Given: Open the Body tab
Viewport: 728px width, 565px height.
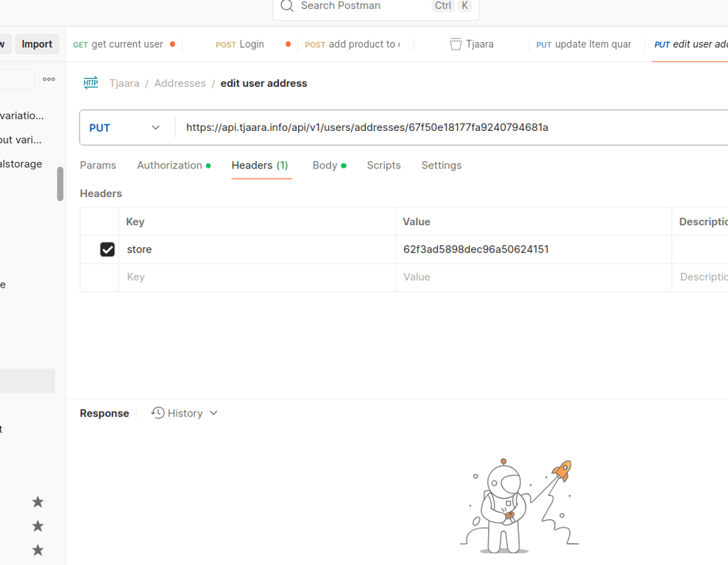Looking at the screenshot, I should coord(329,165).
